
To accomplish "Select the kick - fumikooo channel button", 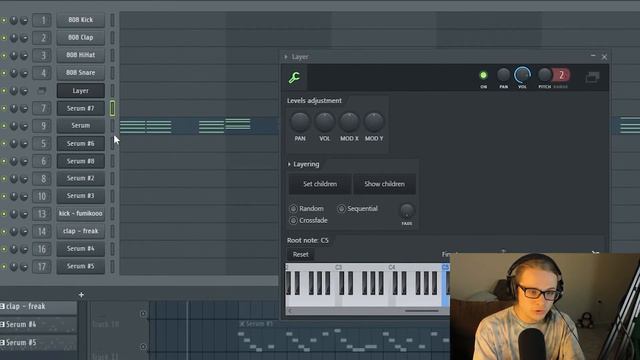I will (x=81, y=213).
